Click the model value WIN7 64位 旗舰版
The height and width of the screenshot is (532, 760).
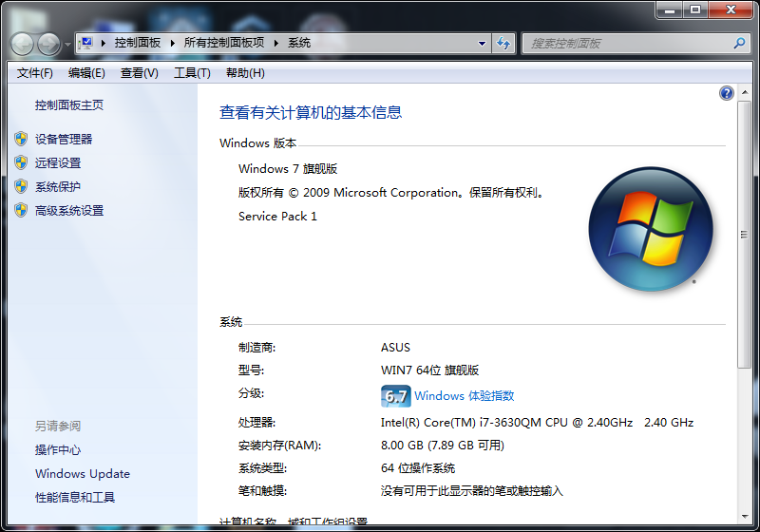430,370
